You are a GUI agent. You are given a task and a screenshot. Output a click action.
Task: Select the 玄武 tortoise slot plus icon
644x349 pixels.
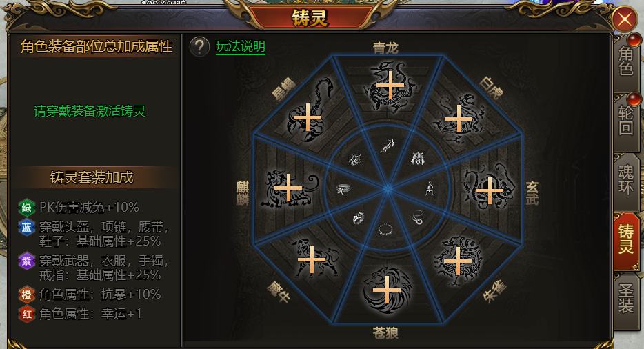pyautogui.click(x=489, y=190)
